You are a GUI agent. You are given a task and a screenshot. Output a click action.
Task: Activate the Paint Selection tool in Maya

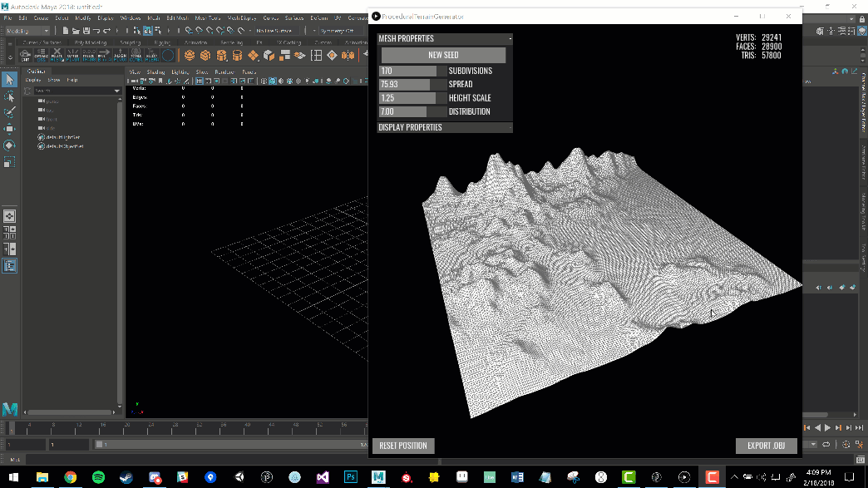[9, 113]
